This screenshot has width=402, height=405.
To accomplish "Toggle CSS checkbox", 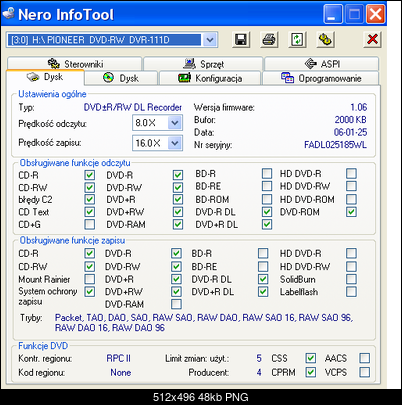I will 311,358.
